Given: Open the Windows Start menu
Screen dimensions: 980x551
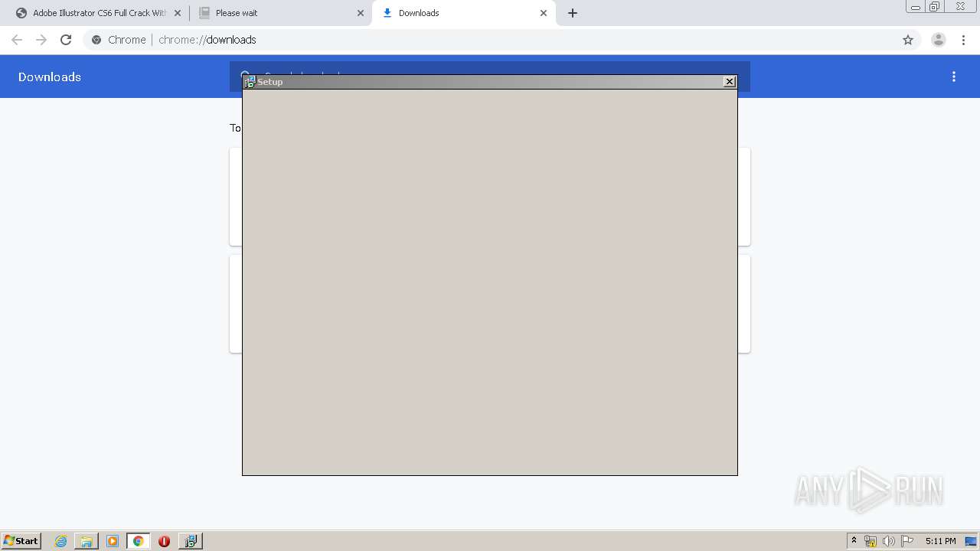Looking at the screenshot, I should point(21,541).
